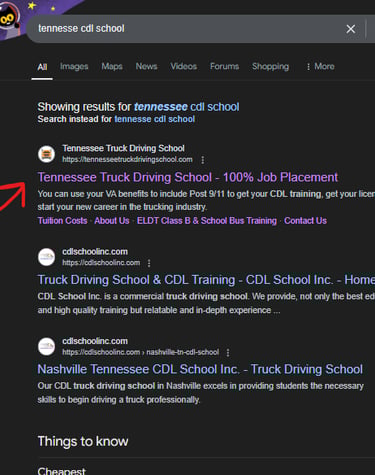
Task: Open the Contact Us sitelink
Action: pos(305,221)
